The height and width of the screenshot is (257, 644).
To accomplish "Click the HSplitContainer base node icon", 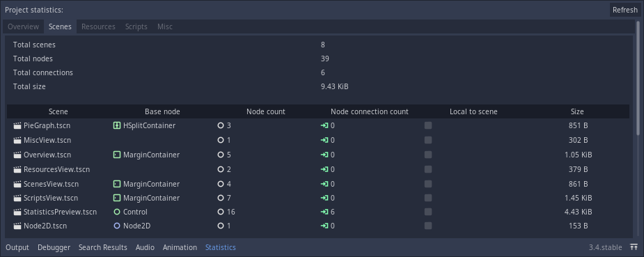I will (x=117, y=125).
